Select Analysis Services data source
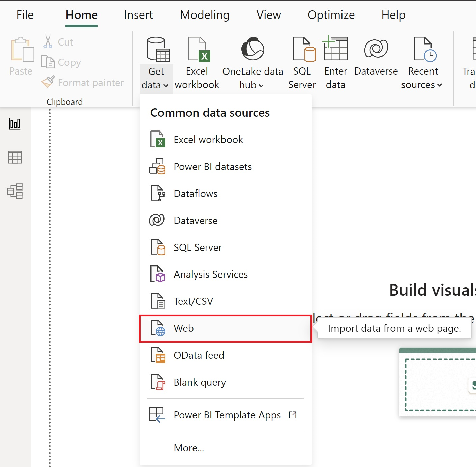The image size is (476, 467). click(226, 274)
